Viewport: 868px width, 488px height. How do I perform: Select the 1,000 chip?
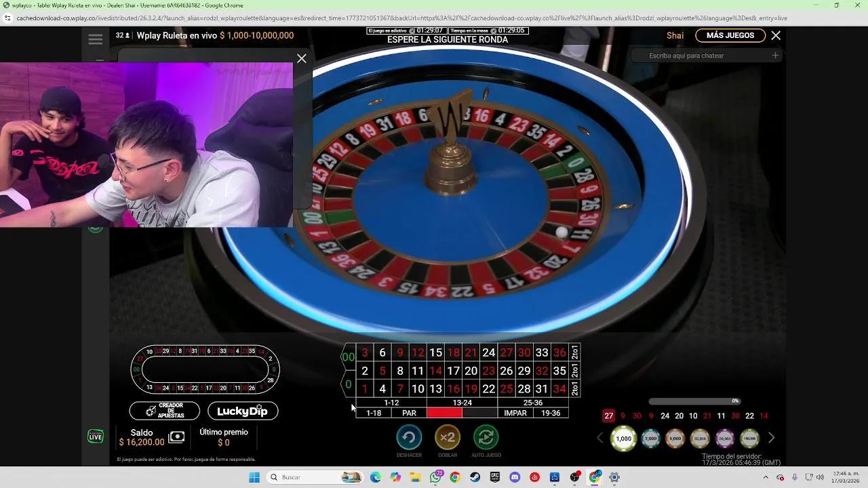point(623,439)
